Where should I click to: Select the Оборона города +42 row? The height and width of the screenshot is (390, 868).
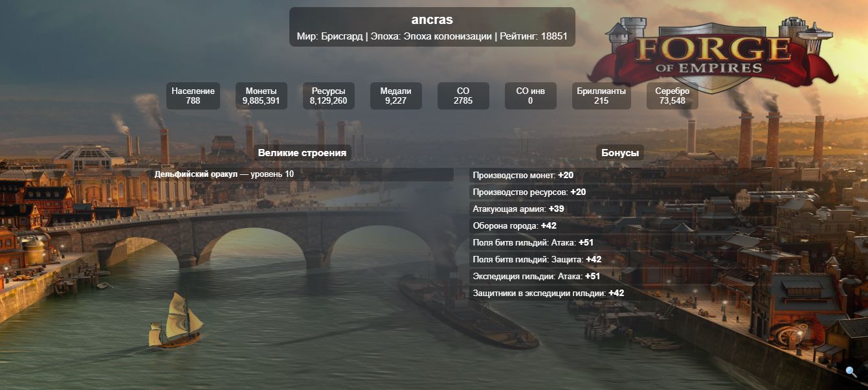(515, 226)
